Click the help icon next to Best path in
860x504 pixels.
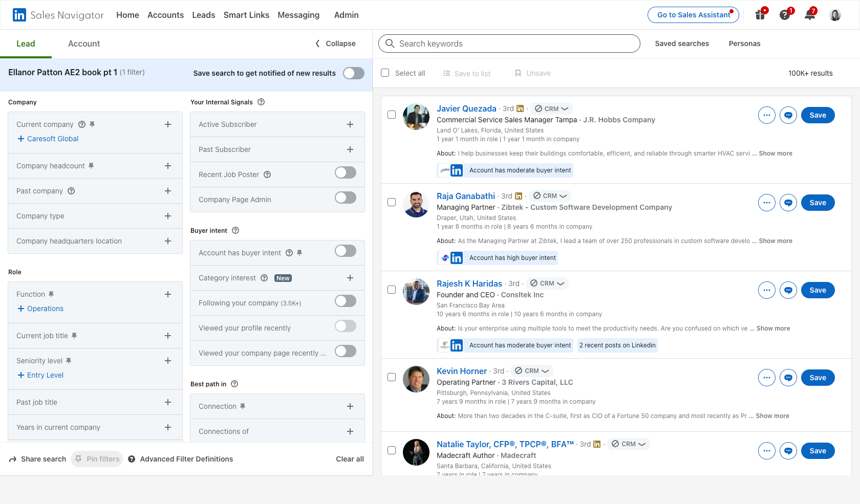(234, 384)
